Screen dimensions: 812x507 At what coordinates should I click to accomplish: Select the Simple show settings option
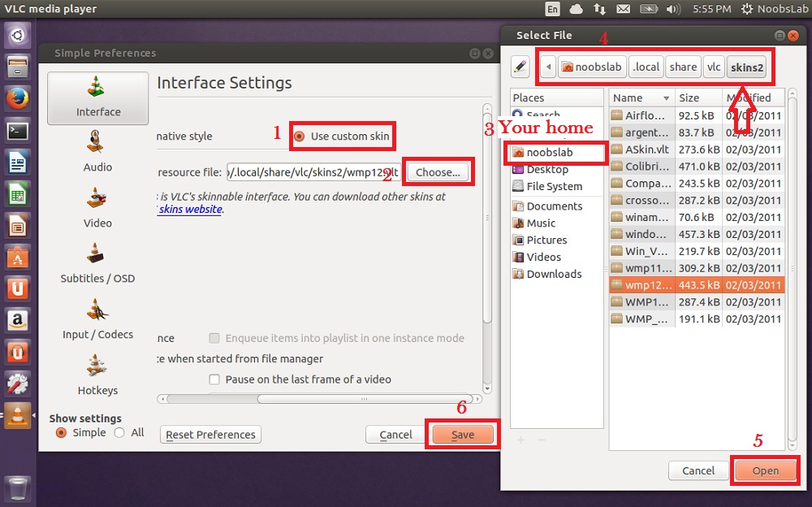point(61,432)
